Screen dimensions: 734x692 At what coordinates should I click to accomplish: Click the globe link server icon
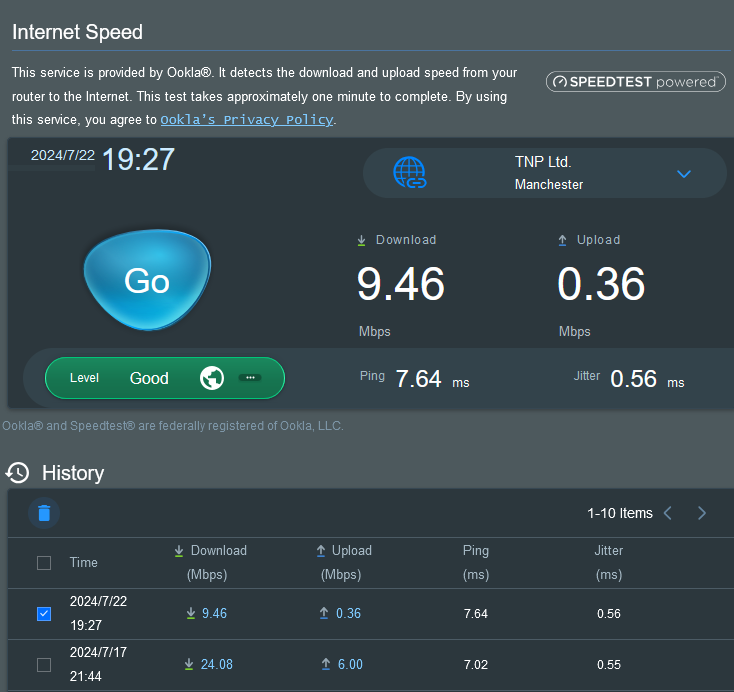410,173
